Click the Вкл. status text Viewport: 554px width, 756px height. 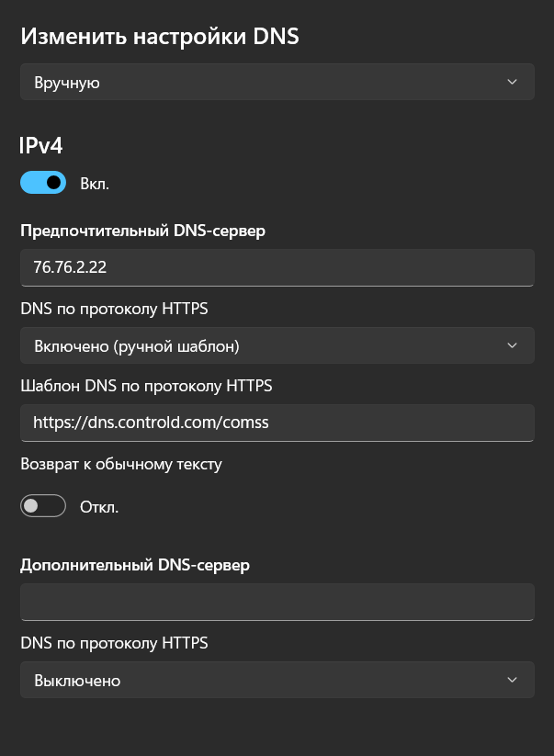click(x=95, y=184)
